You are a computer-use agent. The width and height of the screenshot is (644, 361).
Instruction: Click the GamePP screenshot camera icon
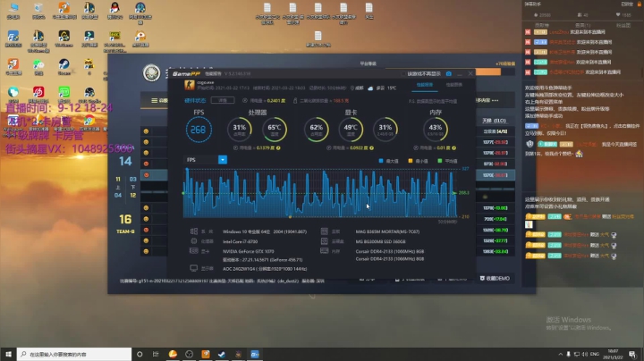click(449, 74)
